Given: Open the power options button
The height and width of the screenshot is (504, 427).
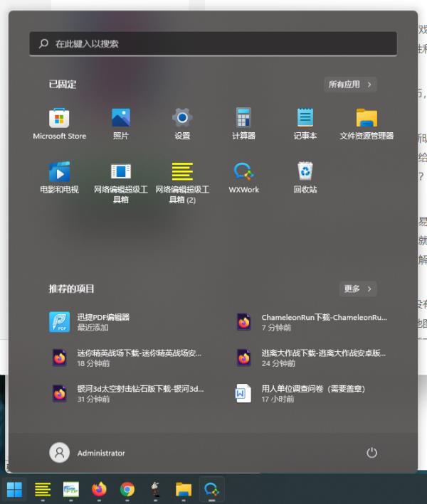Looking at the screenshot, I should click(x=371, y=453).
